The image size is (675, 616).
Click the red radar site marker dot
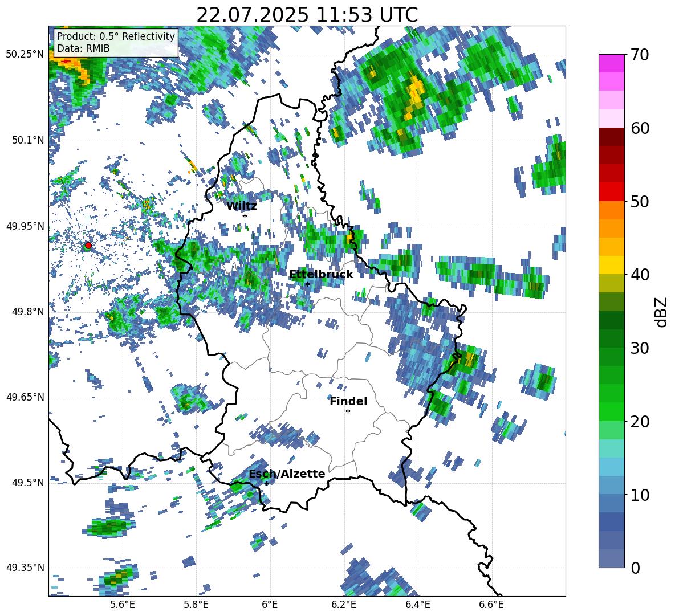click(88, 246)
